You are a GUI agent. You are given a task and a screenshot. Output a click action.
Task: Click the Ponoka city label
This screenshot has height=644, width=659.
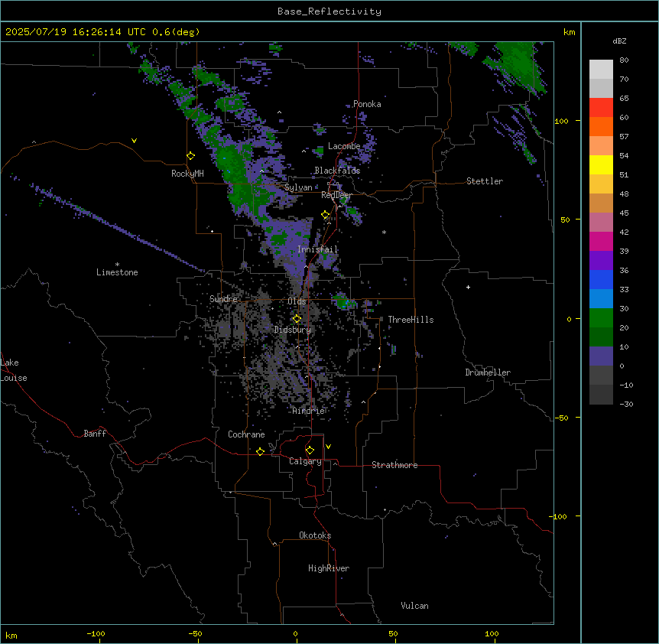pyautogui.click(x=367, y=104)
